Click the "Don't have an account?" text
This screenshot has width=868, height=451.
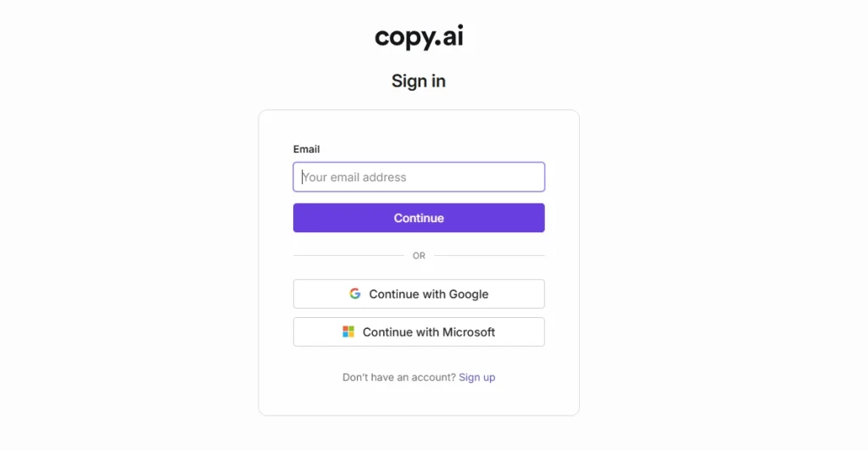[x=399, y=377]
